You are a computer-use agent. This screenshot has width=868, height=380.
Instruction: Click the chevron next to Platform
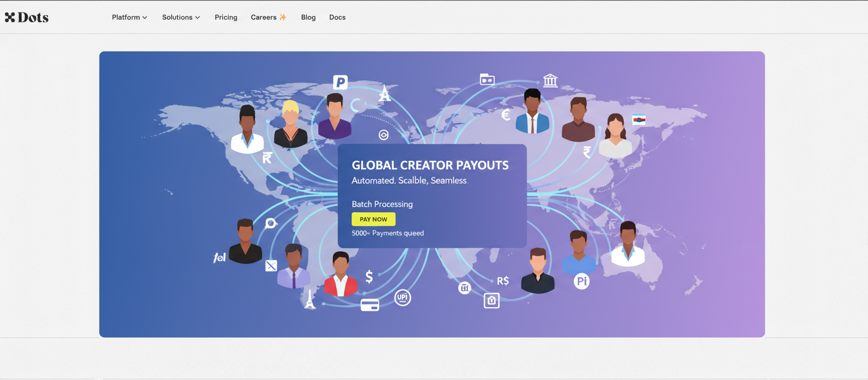click(145, 18)
